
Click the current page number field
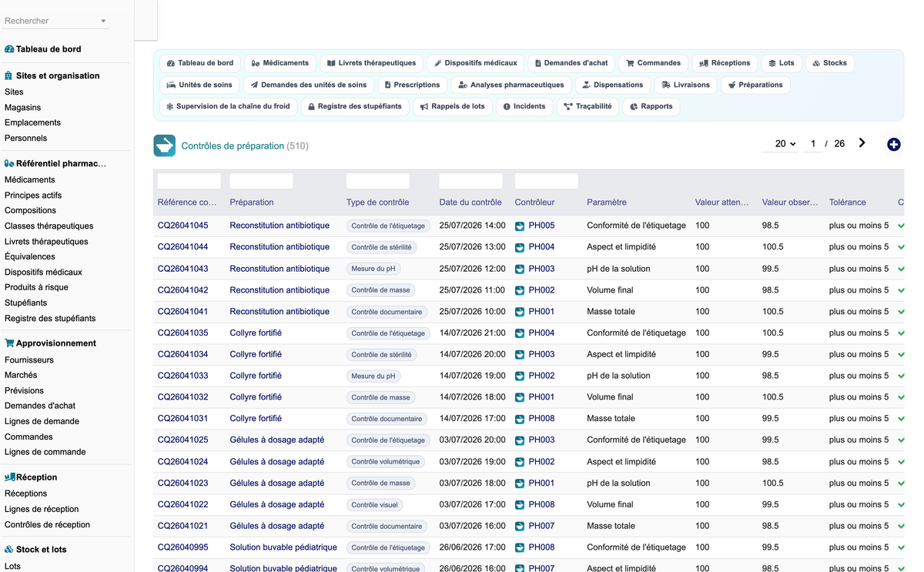coord(812,144)
